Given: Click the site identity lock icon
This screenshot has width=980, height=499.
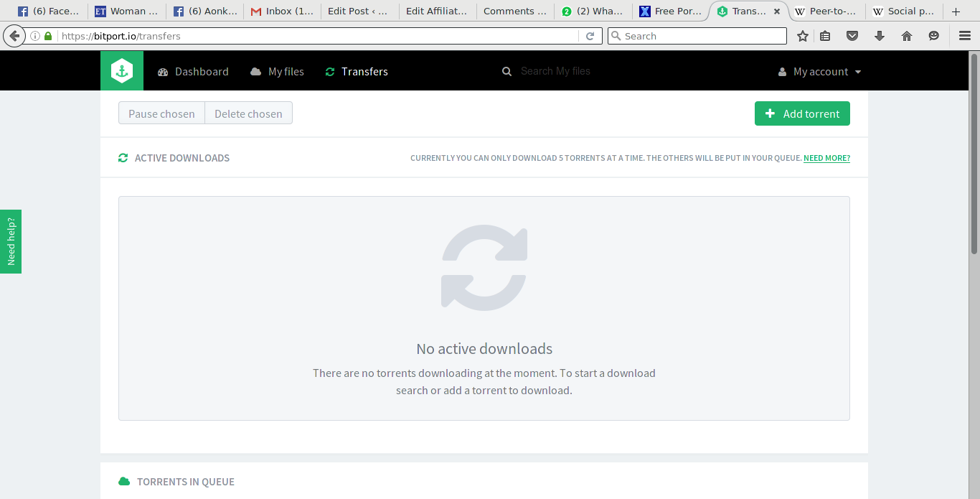Looking at the screenshot, I should pos(48,36).
